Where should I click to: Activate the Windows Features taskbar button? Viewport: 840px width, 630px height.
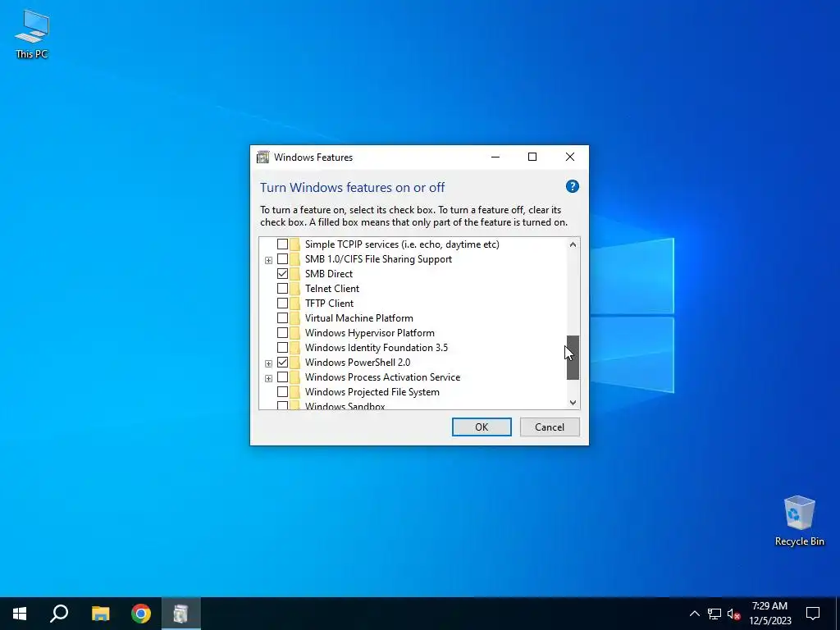coord(181,614)
